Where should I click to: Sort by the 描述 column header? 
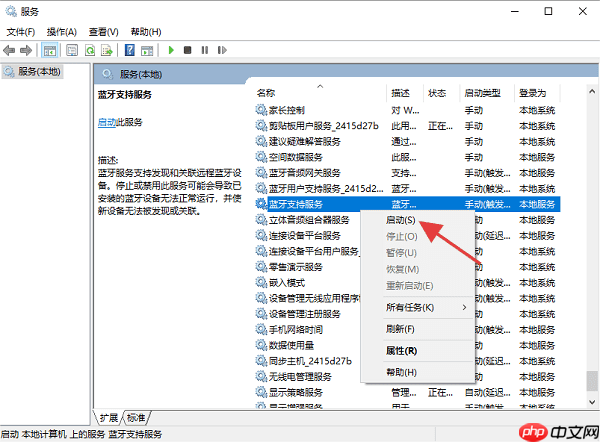click(405, 93)
